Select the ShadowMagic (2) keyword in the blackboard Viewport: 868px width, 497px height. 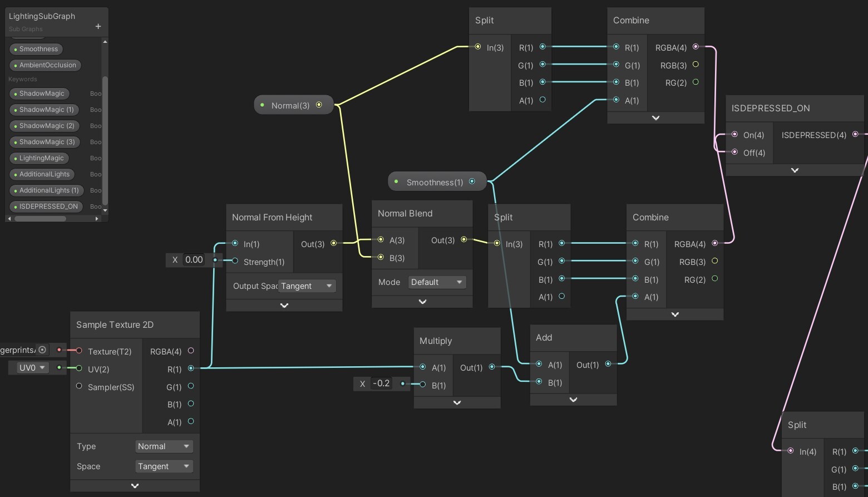click(x=45, y=126)
